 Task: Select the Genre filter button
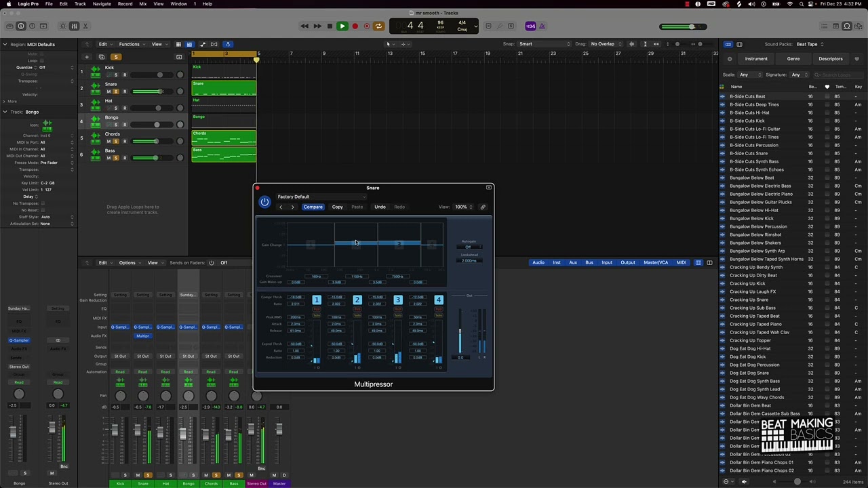click(793, 59)
